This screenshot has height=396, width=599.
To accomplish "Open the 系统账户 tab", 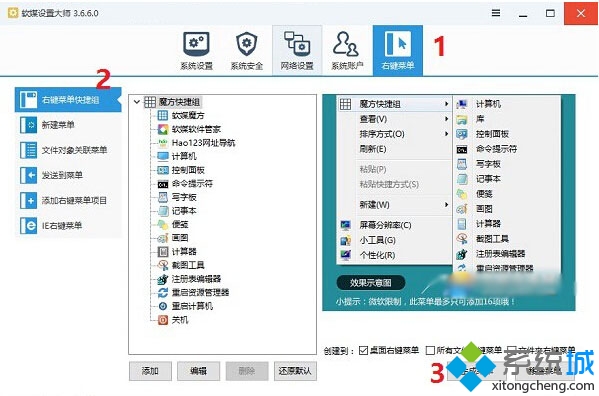I will (347, 50).
